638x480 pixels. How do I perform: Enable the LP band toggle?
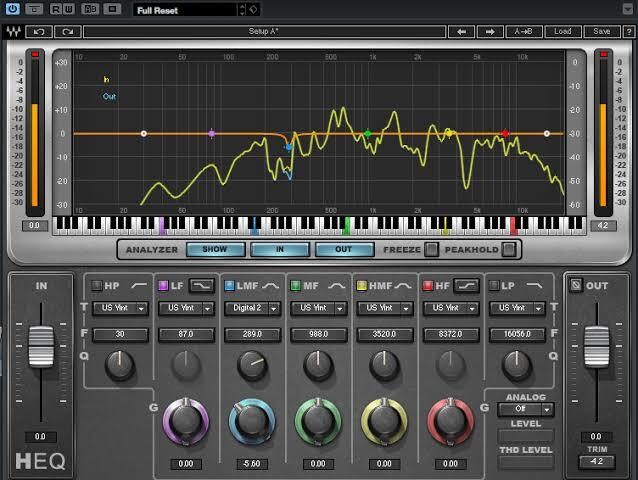(494, 286)
